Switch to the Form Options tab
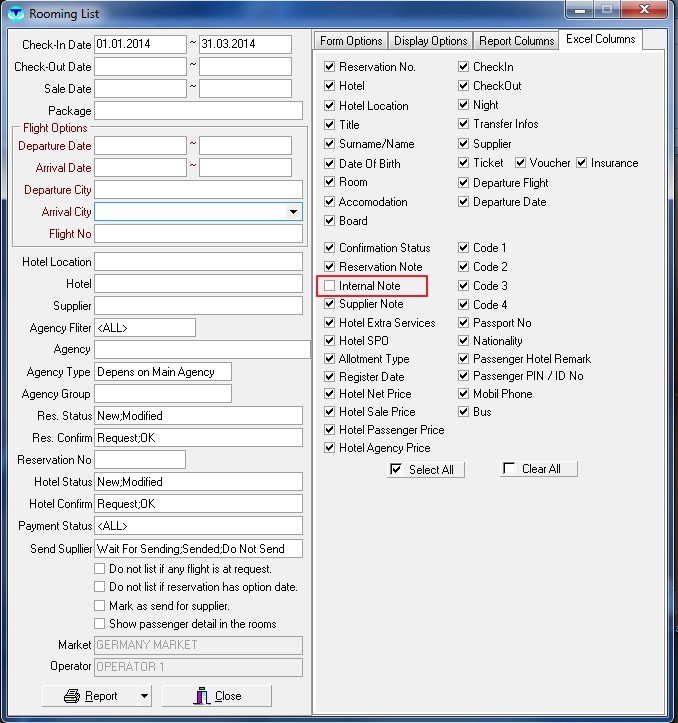This screenshot has width=678, height=723. [x=350, y=41]
